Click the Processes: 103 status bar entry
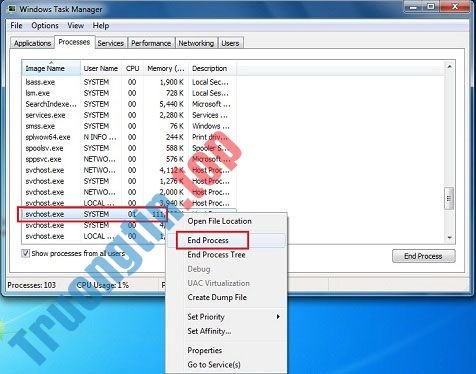Viewport: 476px width, 374px height. point(32,285)
